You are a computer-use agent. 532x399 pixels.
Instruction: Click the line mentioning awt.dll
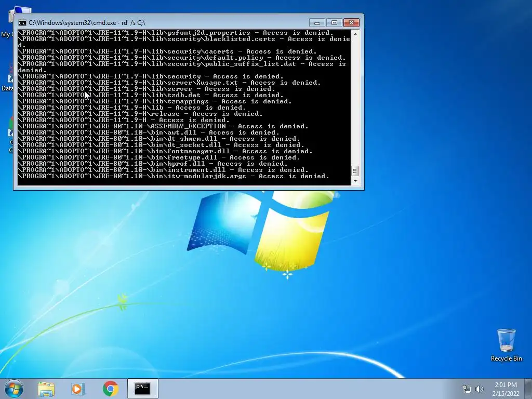click(149, 132)
